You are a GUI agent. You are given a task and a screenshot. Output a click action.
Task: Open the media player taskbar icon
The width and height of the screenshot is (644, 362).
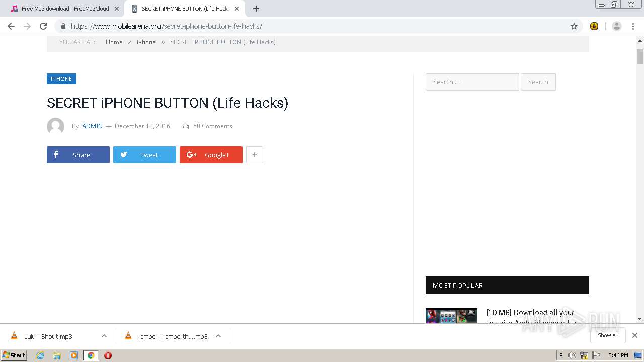[74, 355]
